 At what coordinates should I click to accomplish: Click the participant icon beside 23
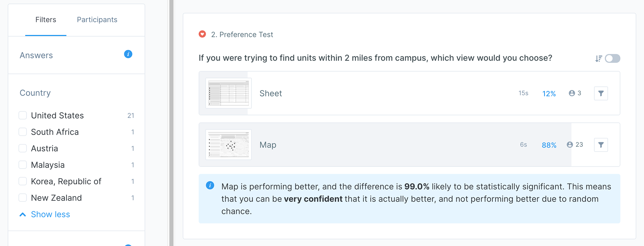click(x=570, y=145)
